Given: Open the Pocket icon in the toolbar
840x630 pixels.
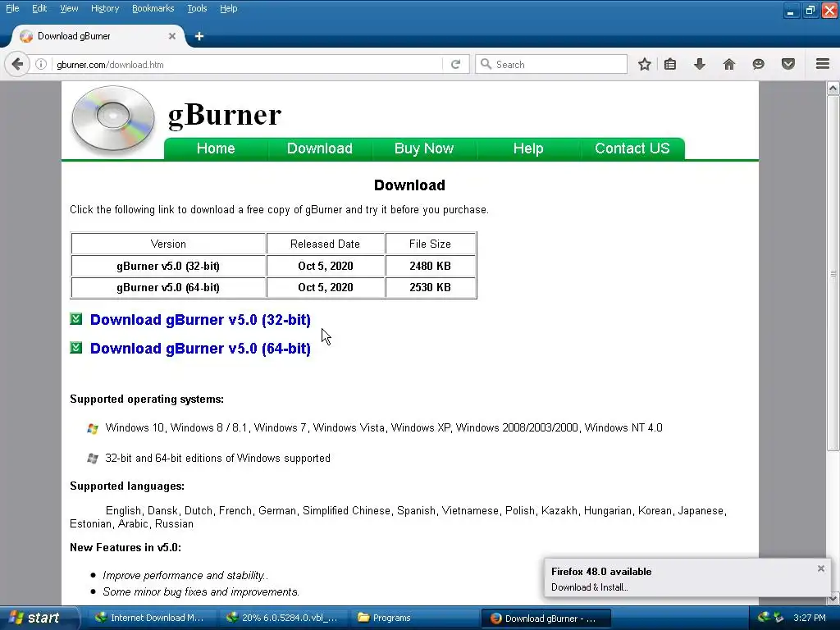Looking at the screenshot, I should point(788,64).
